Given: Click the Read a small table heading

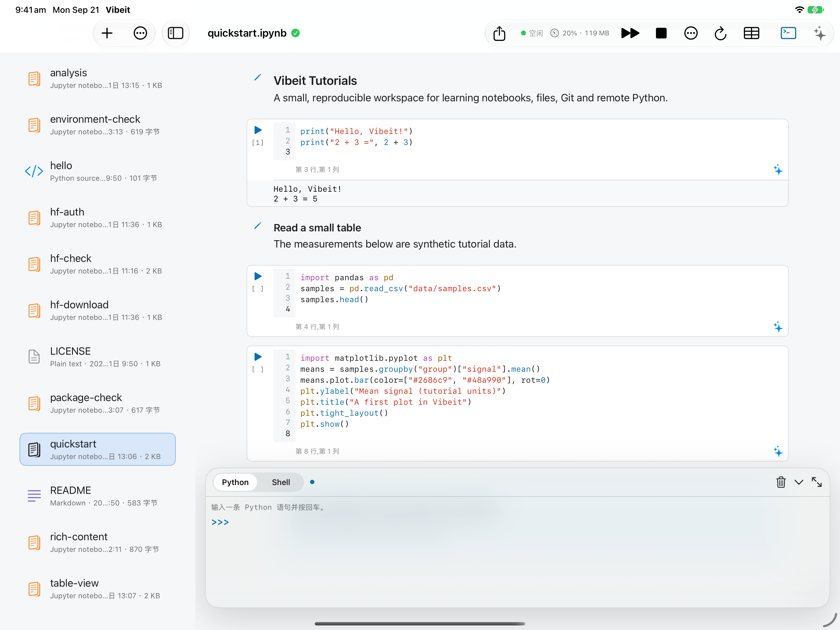Looking at the screenshot, I should point(317,228).
